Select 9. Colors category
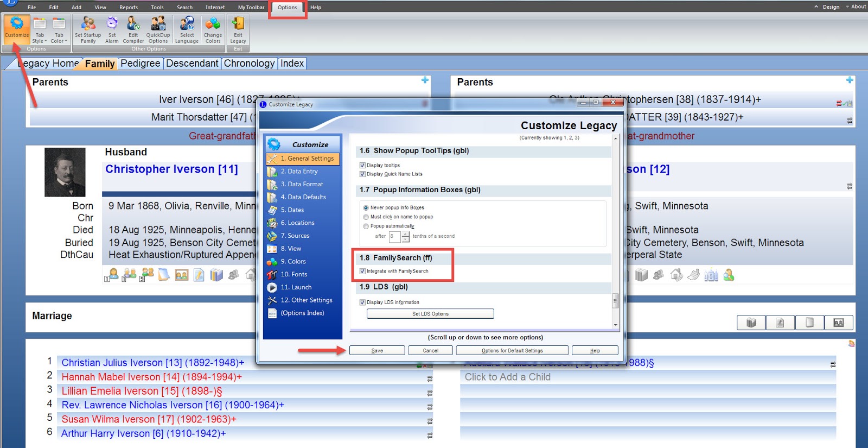Viewport: 868px width, 448px height. (x=303, y=262)
